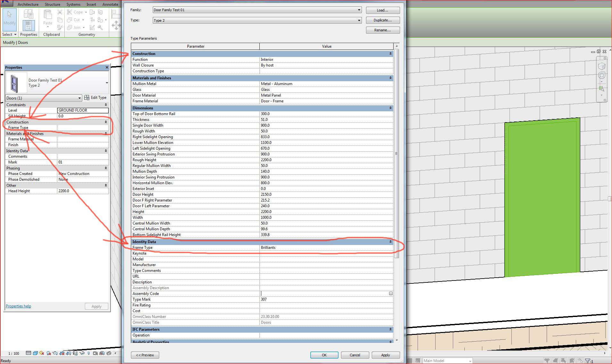612x364 pixels.
Task: Click the Edit Type button
Action: (95, 98)
